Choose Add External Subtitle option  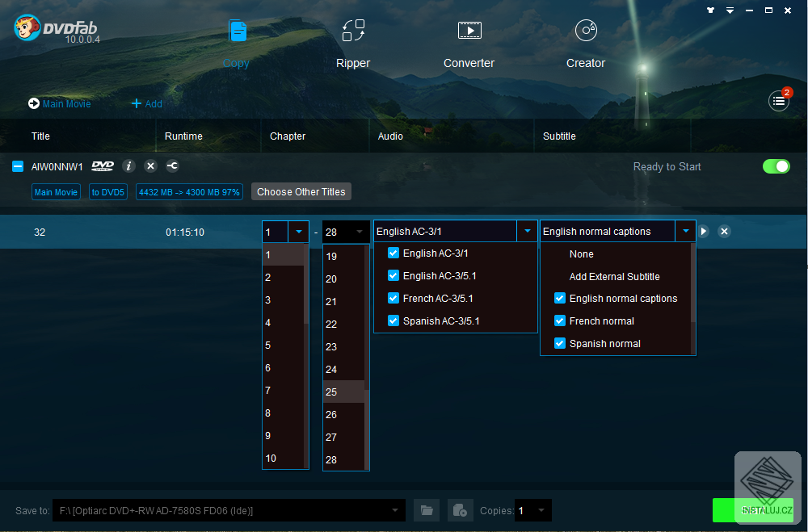click(614, 277)
